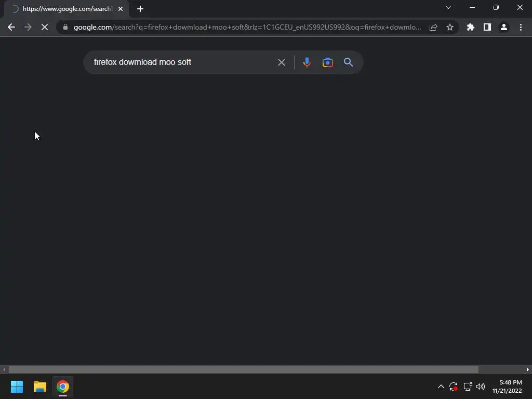Screen dimensions: 532x399
Task: Open the Extensions puzzle menu
Action: (x=471, y=27)
